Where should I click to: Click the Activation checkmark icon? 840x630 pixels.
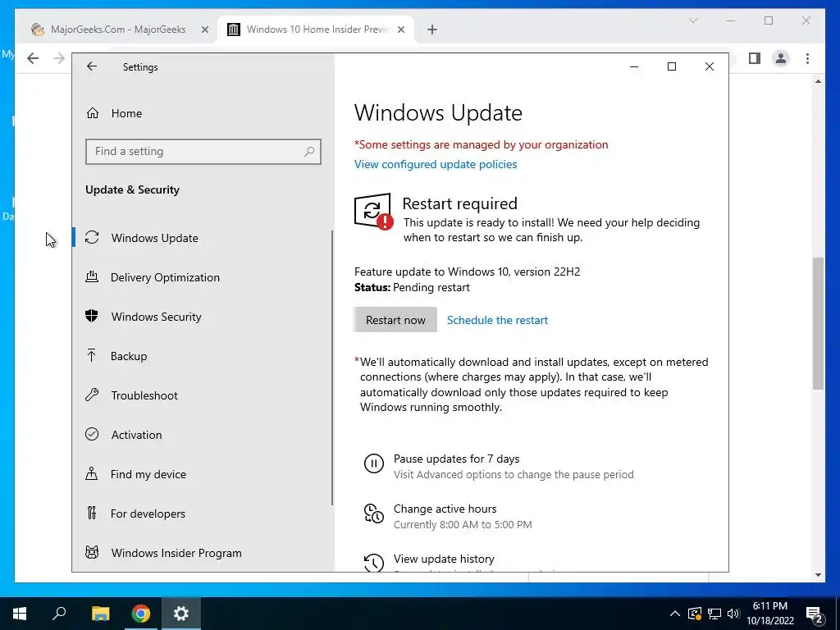[92, 435]
